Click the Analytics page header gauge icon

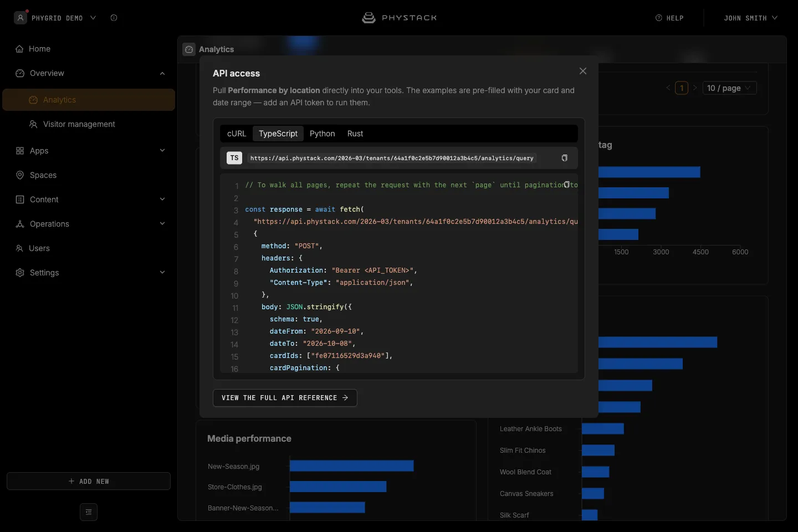(x=189, y=49)
